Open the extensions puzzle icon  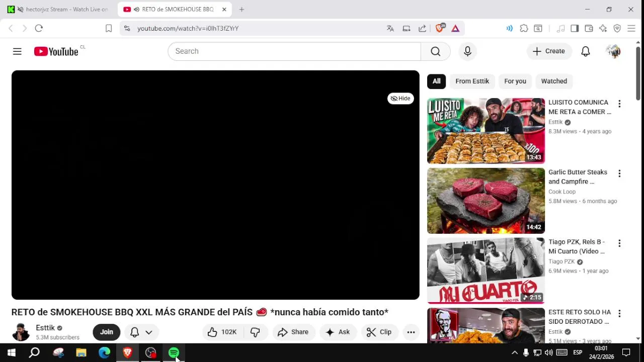(x=524, y=28)
